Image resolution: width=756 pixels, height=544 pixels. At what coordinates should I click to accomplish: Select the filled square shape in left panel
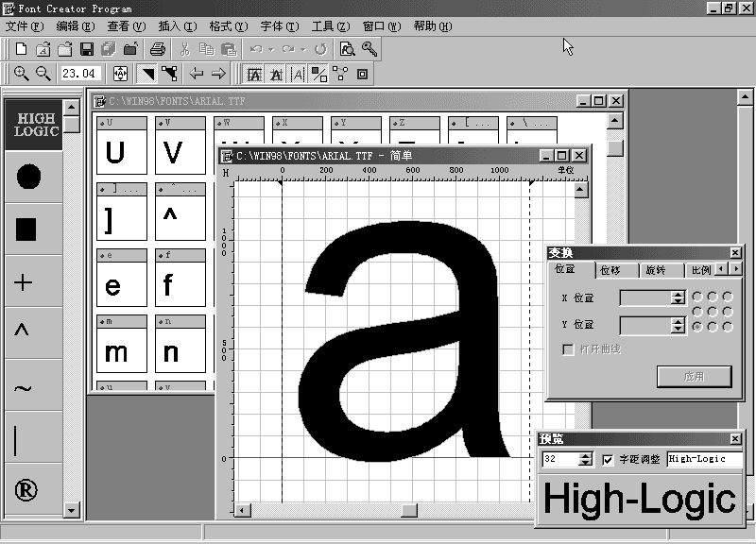pos(26,229)
